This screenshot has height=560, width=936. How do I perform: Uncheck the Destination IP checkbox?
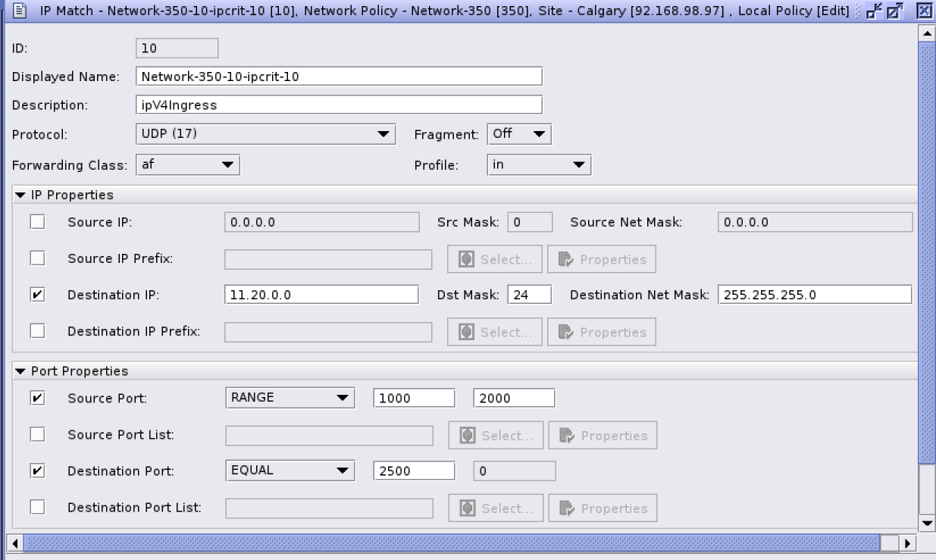37,295
